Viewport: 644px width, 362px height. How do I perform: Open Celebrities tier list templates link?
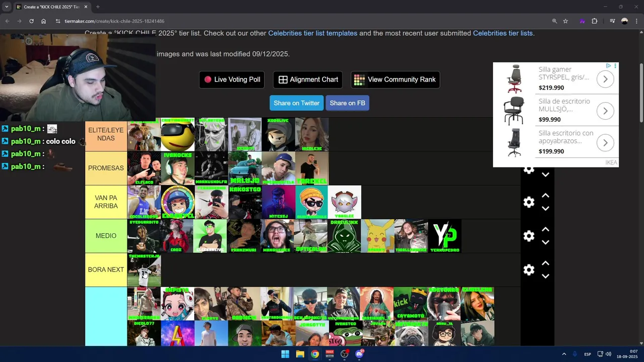point(312,33)
